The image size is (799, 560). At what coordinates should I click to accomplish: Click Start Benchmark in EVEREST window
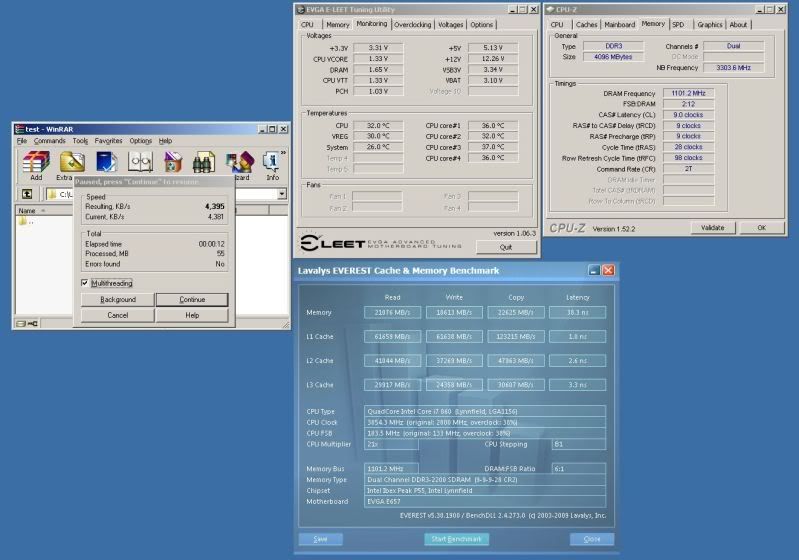[x=457, y=539]
